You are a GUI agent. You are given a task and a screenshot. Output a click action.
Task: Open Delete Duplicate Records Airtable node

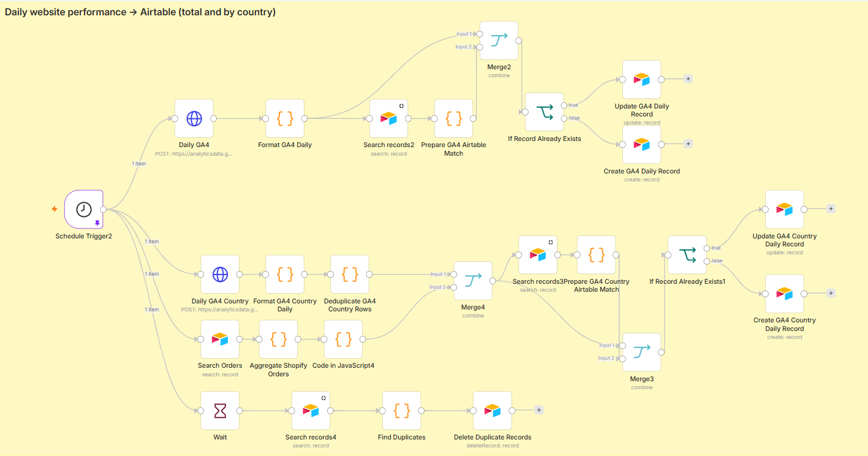click(x=492, y=411)
